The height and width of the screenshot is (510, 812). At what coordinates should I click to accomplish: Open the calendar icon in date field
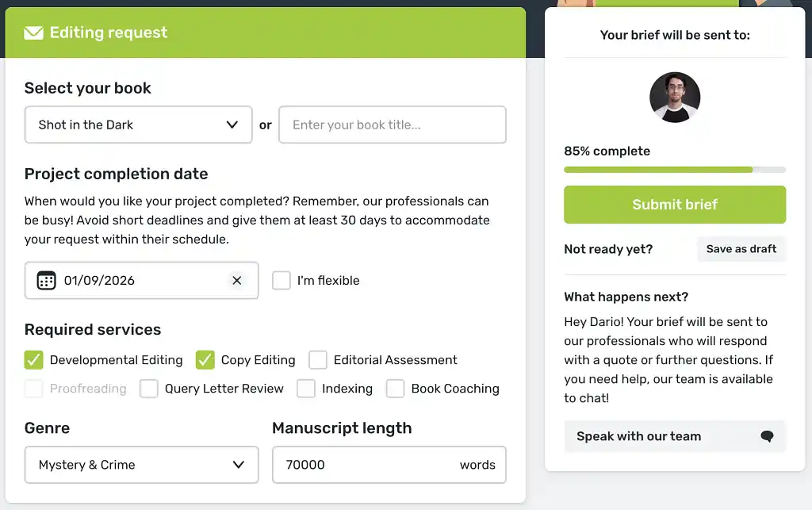point(47,281)
